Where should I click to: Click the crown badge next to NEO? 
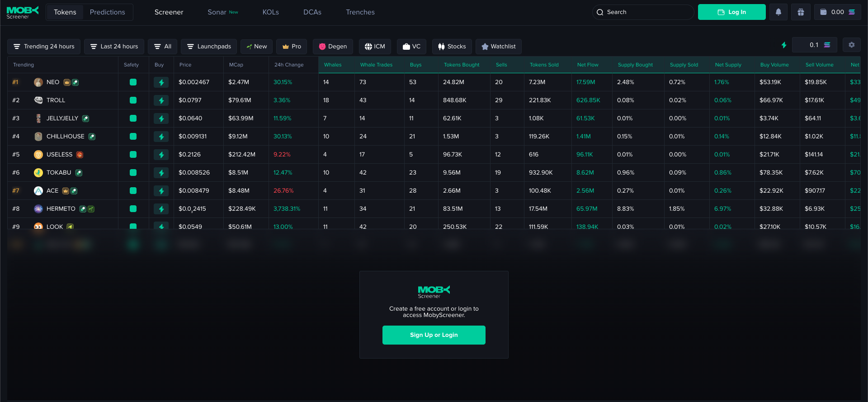(x=67, y=82)
